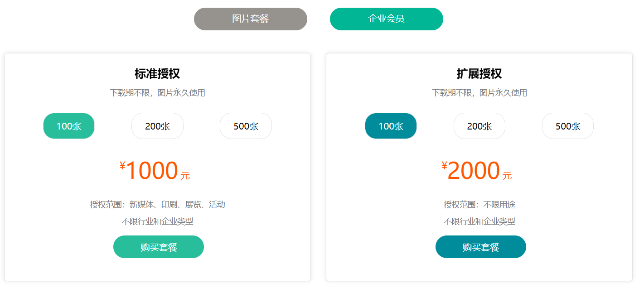Click the ¥2000 元 price
The height and width of the screenshot is (288, 644).
(476, 171)
